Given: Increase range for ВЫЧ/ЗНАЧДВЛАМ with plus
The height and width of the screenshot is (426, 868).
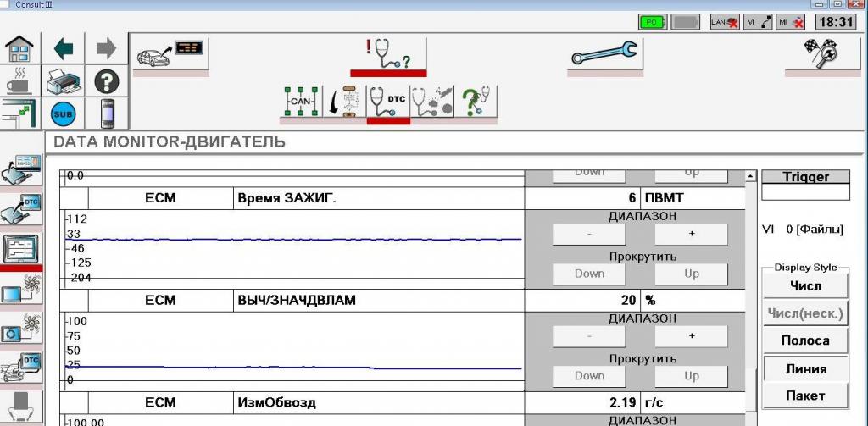Looking at the screenshot, I should 692,336.
